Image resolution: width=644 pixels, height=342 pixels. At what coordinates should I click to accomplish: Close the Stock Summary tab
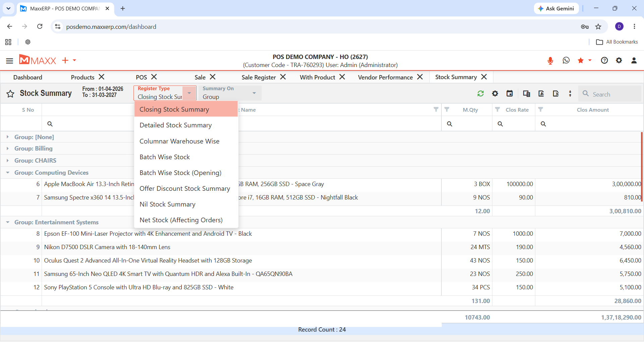tap(484, 77)
